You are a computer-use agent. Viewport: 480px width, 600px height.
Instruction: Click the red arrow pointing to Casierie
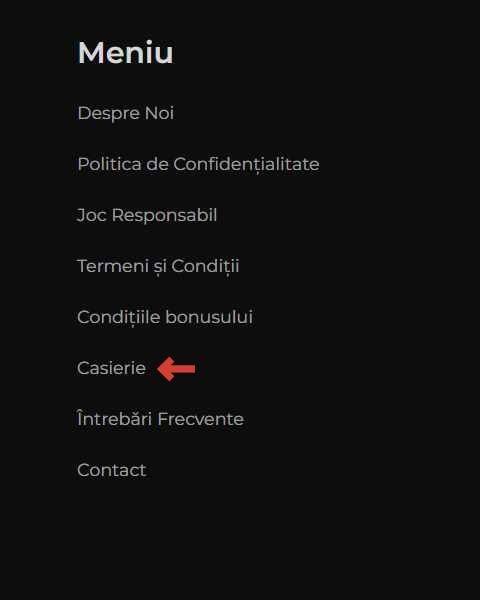point(176,369)
